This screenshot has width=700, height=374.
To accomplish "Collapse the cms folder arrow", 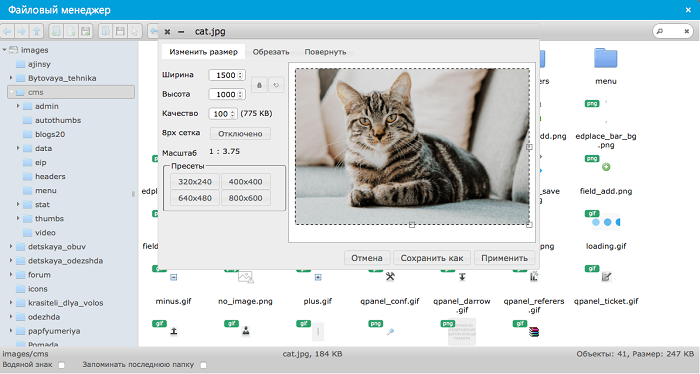I will pyautogui.click(x=12, y=92).
